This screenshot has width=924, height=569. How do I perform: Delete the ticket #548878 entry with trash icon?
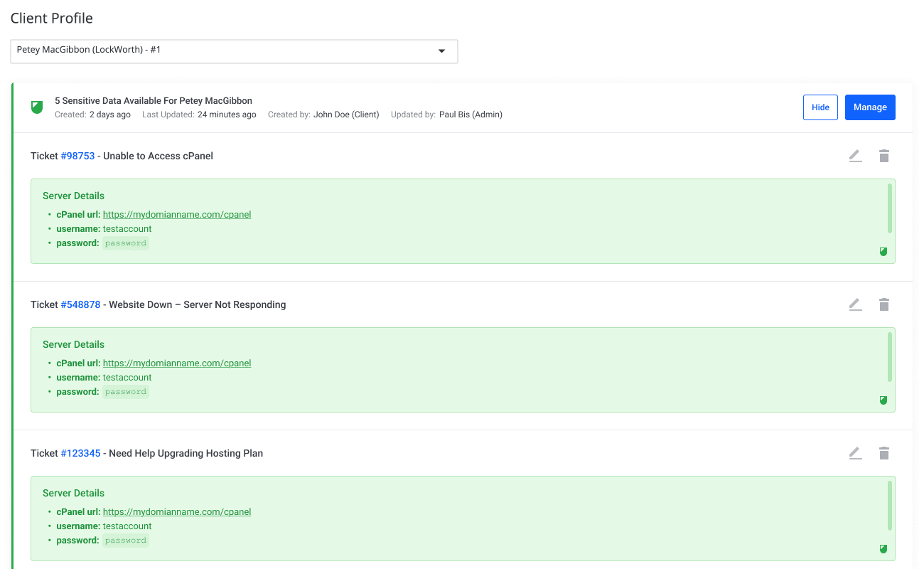coord(884,304)
